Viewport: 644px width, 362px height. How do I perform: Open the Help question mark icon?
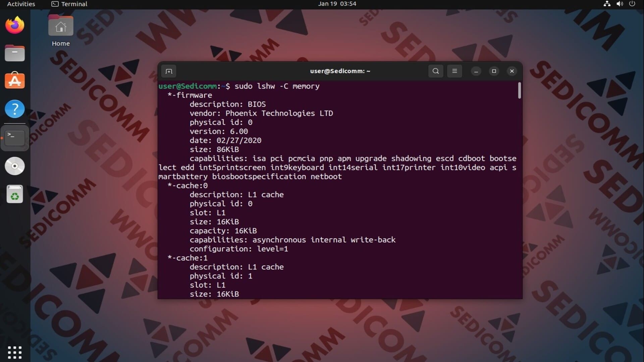click(x=15, y=109)
